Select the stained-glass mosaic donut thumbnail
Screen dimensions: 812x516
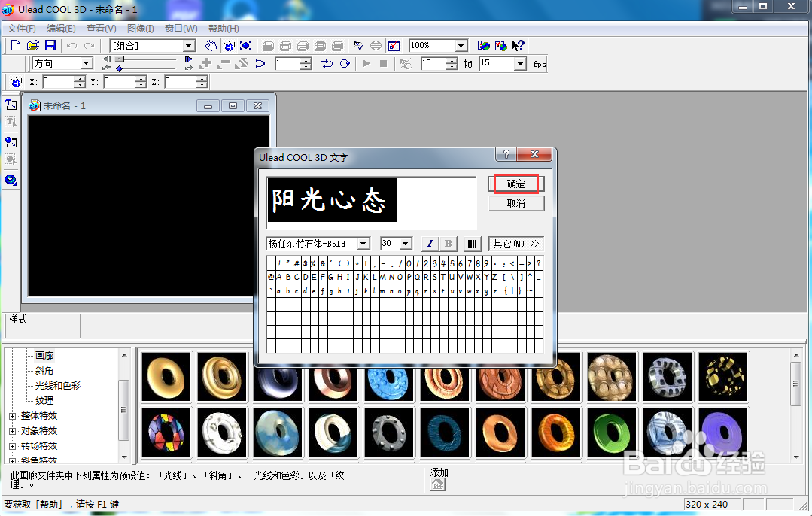coord(166,433)
